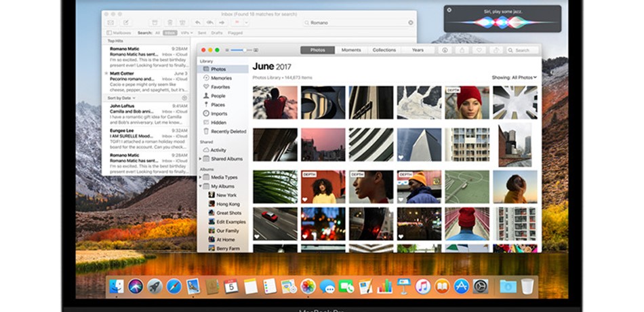Select Favorites in Photos sidebar

click(x=222, y=87)
